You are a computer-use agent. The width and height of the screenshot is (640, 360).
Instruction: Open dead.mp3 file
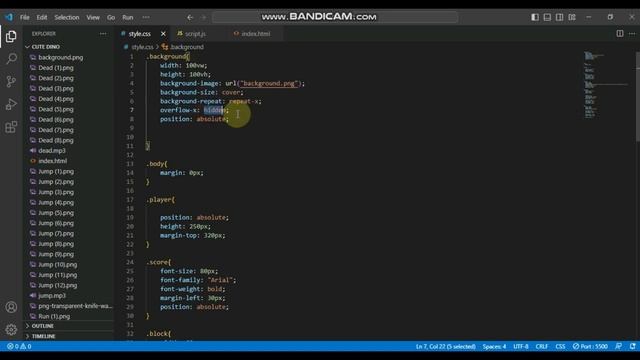[x=52, y=151]
